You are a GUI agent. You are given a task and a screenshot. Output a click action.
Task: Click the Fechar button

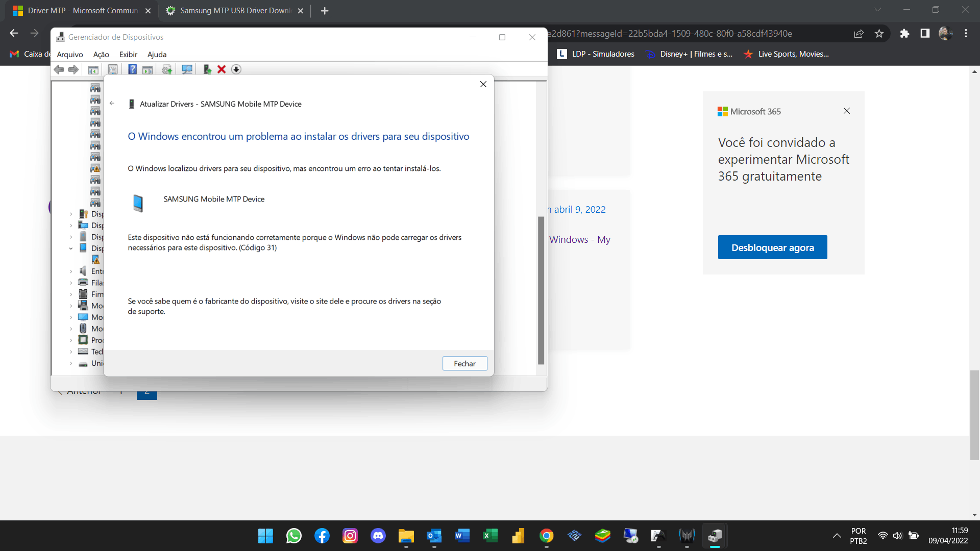(x=464, y=363)
